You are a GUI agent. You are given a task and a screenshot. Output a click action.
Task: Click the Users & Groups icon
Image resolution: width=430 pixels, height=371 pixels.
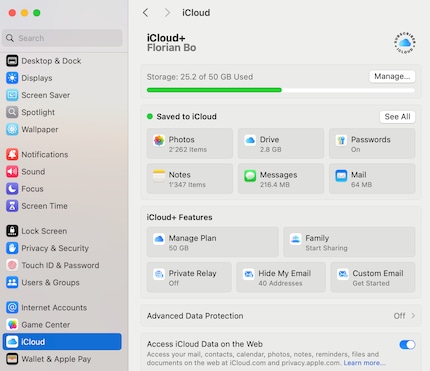pos(12,282)
